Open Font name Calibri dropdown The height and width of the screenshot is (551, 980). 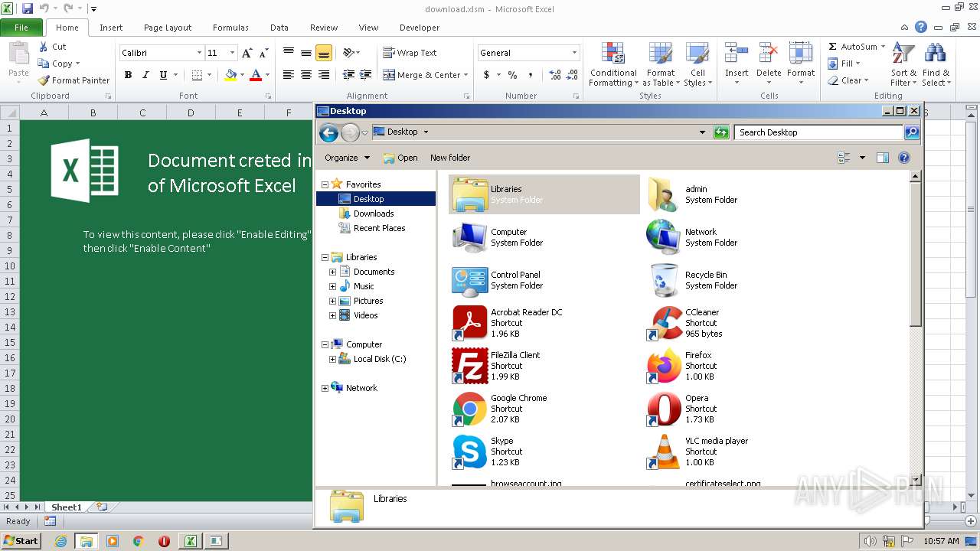[x=200, y=53]
